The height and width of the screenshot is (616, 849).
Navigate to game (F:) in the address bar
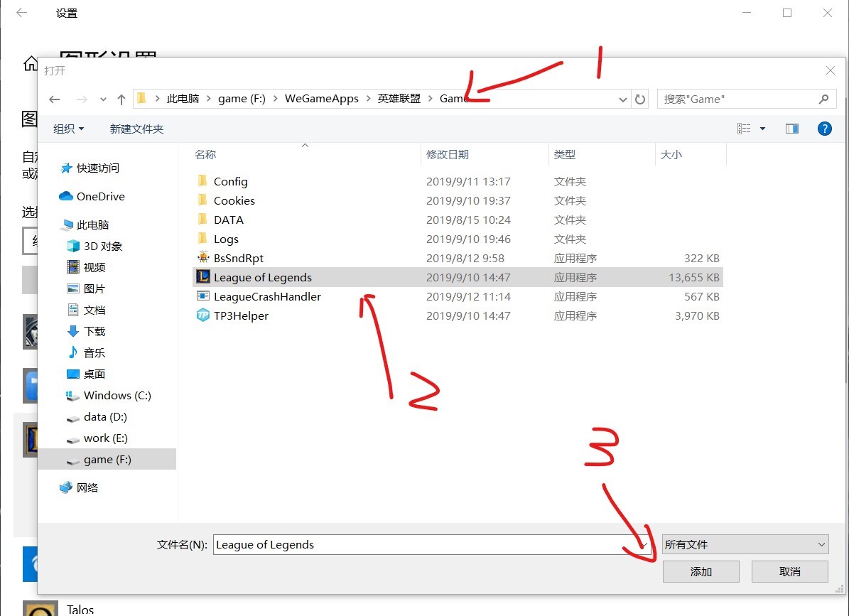(242, 99)
